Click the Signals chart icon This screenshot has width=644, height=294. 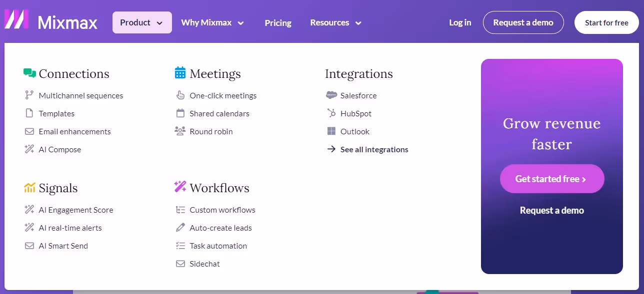point(30,187)
